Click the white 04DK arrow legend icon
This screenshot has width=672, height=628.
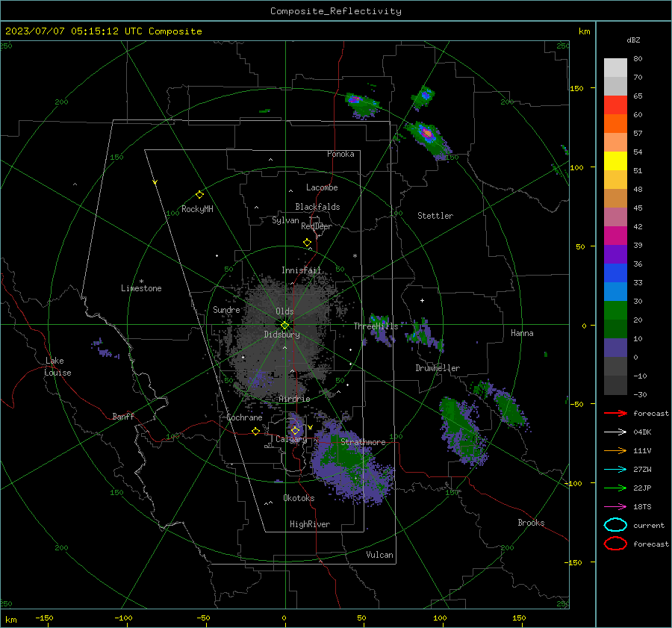(615, 432)
